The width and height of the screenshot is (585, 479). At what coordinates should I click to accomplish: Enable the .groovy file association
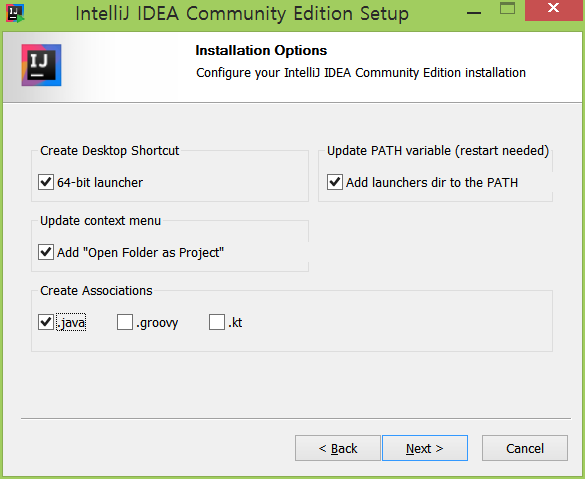pyautogui.click(x=125, y=322)
